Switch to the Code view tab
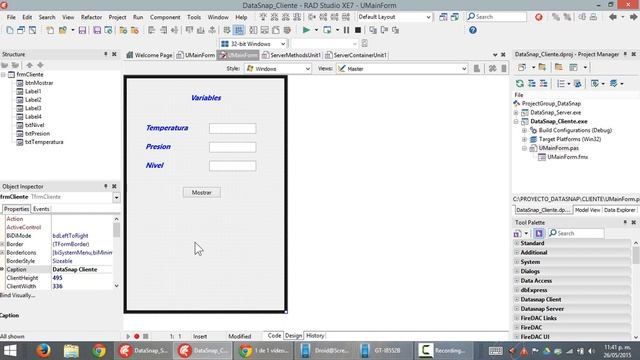640x360 pixels. [274, 336]
